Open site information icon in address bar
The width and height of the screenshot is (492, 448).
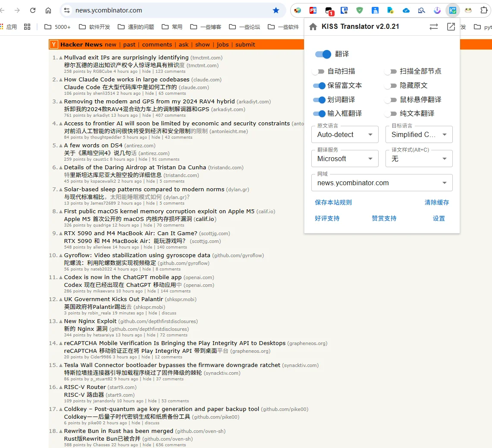67,10
